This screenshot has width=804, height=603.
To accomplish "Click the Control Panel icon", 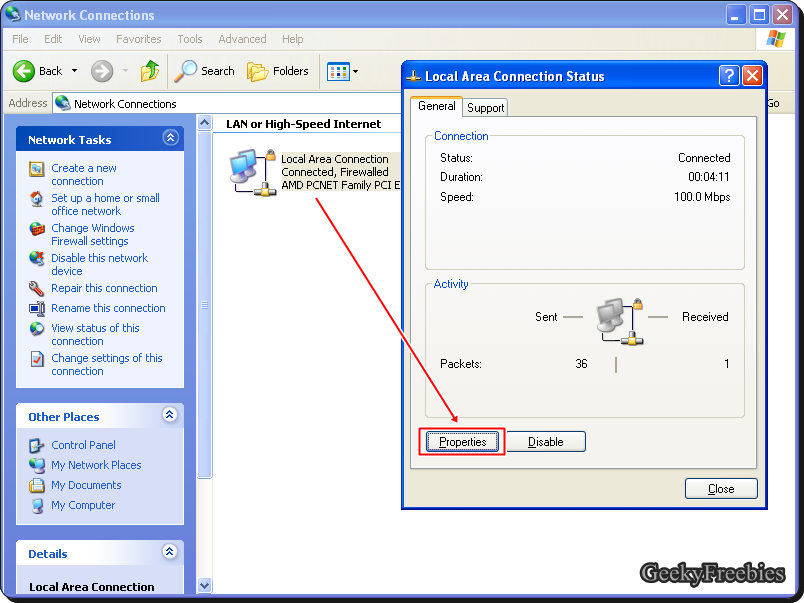I will click(x=36, y=446).
